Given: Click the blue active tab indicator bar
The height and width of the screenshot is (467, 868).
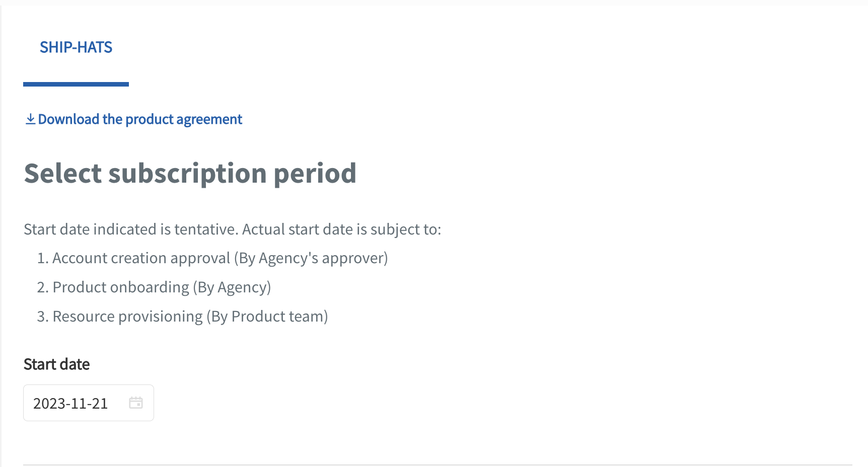Looking at the screenshot, I should point(76,84).
